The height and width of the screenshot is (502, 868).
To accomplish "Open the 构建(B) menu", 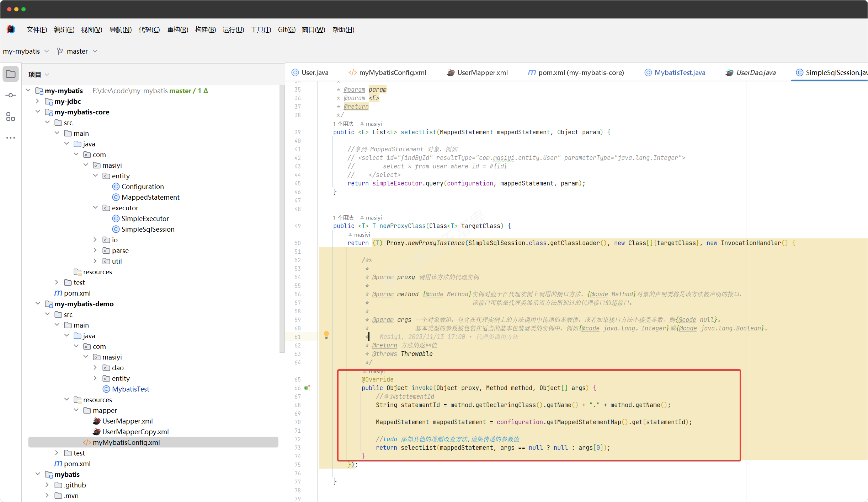I will click(206, 29).
